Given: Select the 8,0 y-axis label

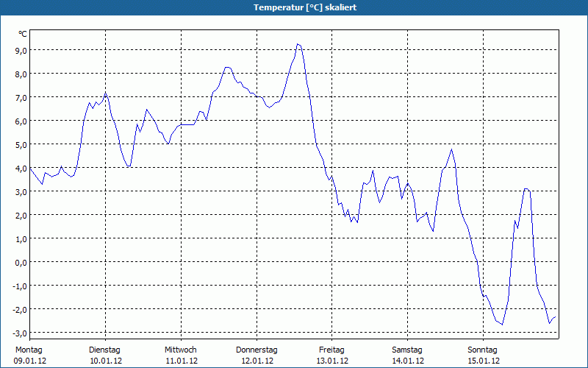Looking at the screenshot, I should (x=21, y=74).
